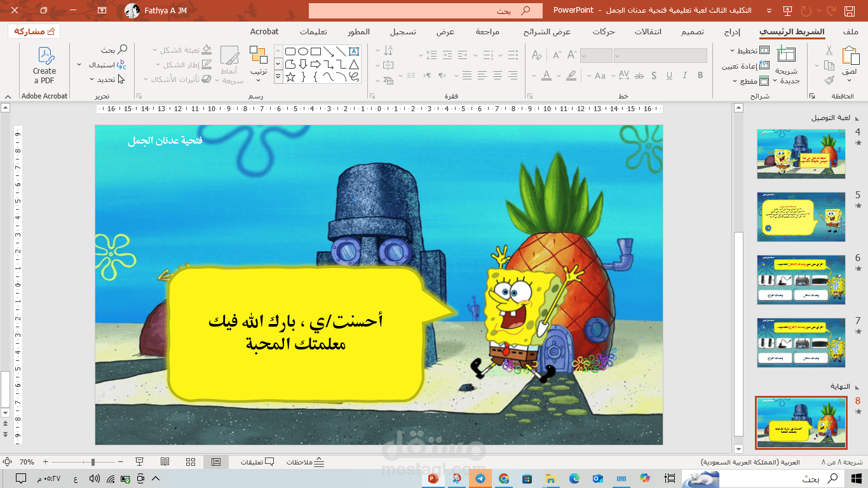Click the Create a PDF button
This screenshot has height=488, width=868.
click(x=44, y=65)
